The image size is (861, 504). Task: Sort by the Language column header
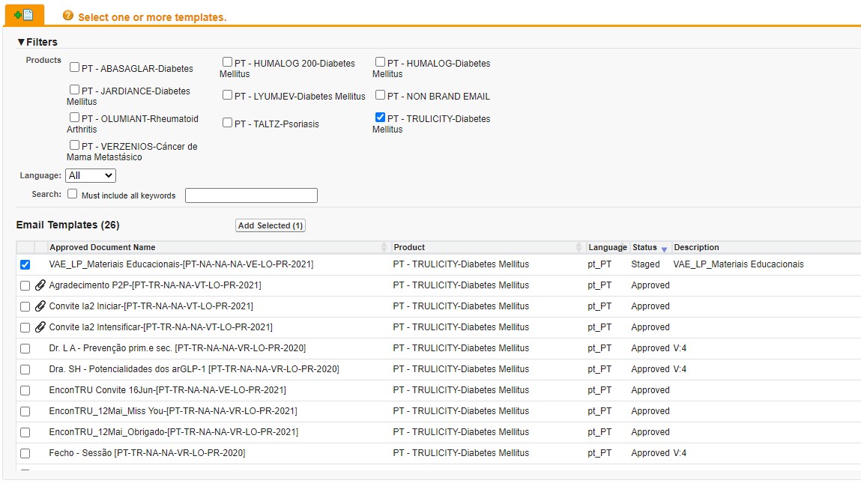pyautogui.click(x=607, y=247)
